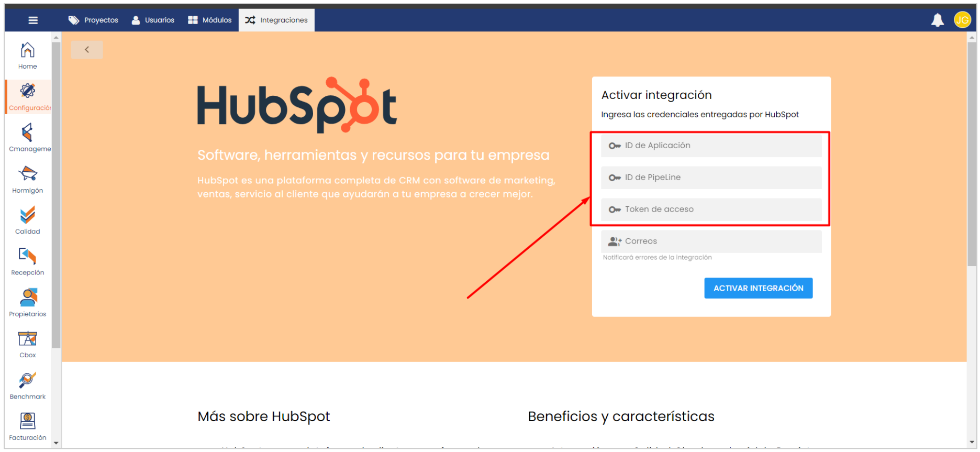
Task: Go to Home in sidebar
Action: (x=28, y=56)
